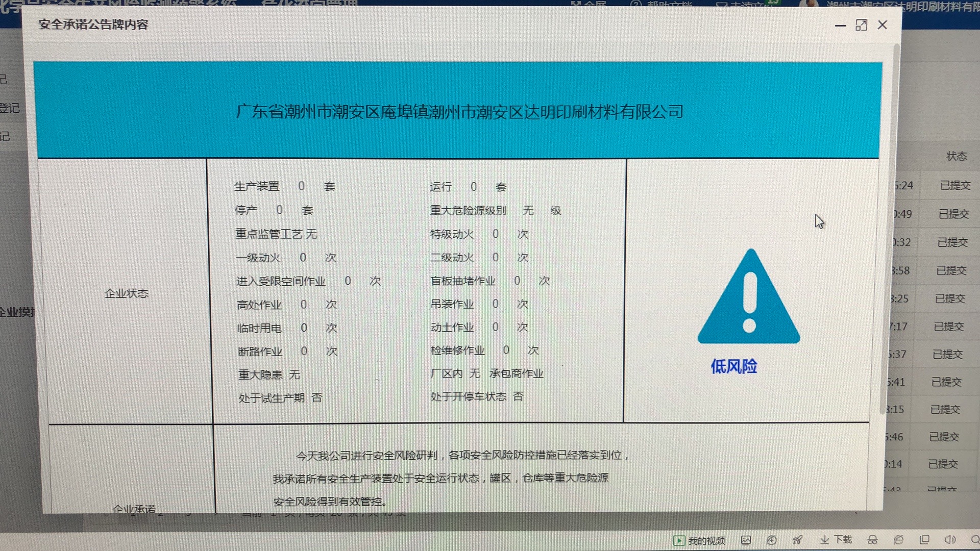Select the 处于开停车状态 否 entry

click(x=477, y=396)
